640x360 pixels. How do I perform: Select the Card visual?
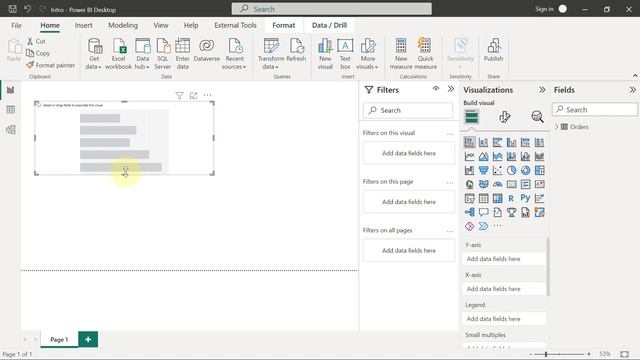[x=511, y=184]
